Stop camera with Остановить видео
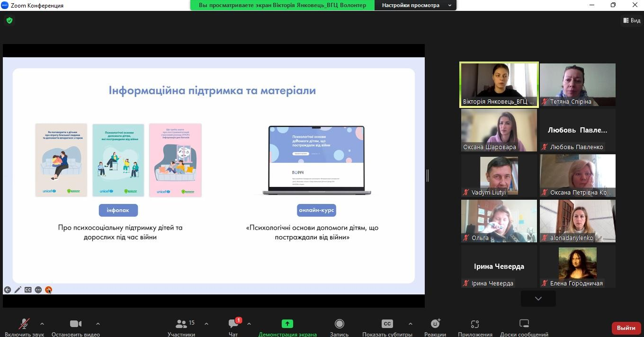644x337 pixels. (x=76, y=328)
